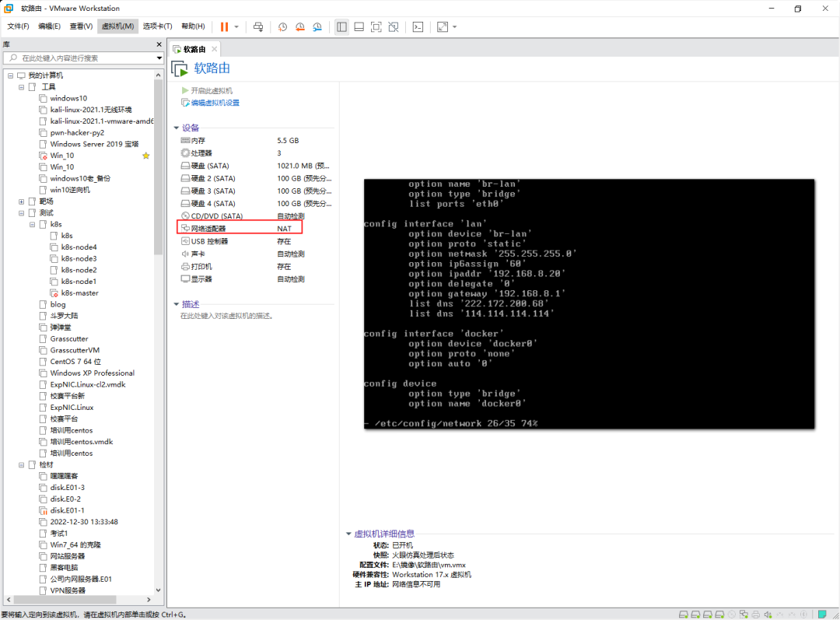The image size is (840, 620).
Task: Open the 文件(F) menu
Action: coord(18,26)
